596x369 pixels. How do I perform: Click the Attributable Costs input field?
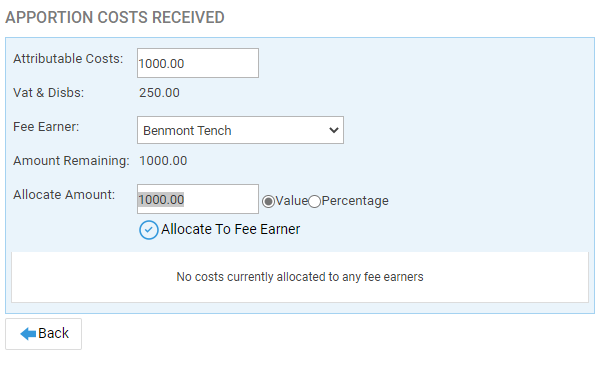tap(198, 63)
